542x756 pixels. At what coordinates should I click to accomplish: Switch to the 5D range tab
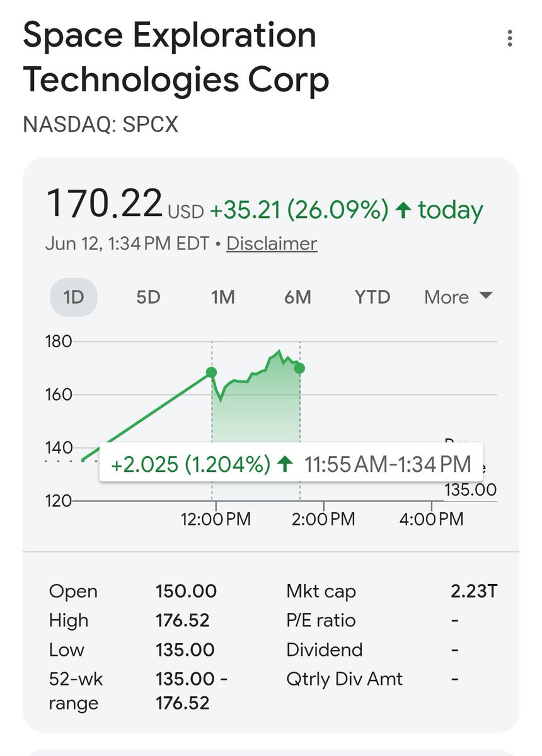click(x=148, y=297)
